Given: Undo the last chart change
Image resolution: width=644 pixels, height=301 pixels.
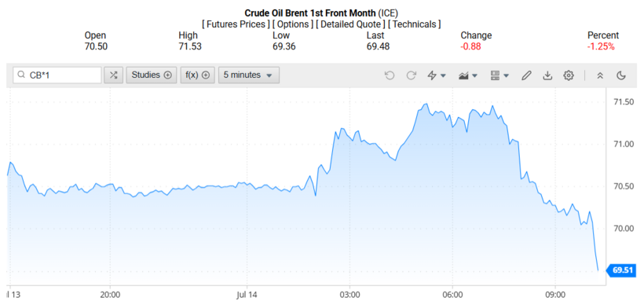Looking at the screenshot, I should 390,75.
